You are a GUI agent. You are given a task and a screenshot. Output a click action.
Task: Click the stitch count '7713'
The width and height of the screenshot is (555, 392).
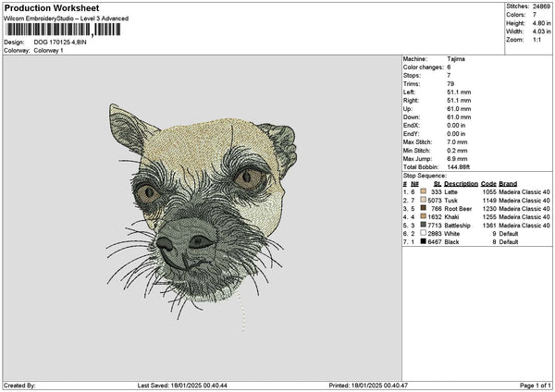coord(435,225)
